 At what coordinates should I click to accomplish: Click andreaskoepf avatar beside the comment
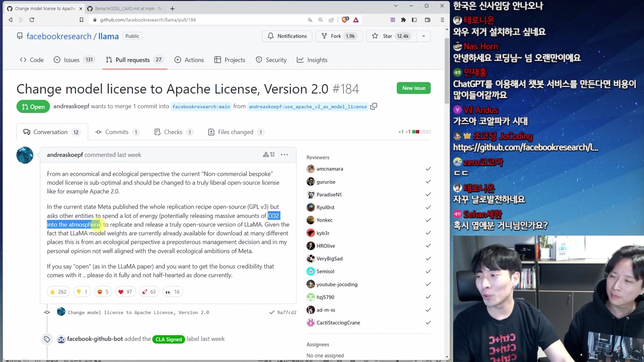pos(25,155)
